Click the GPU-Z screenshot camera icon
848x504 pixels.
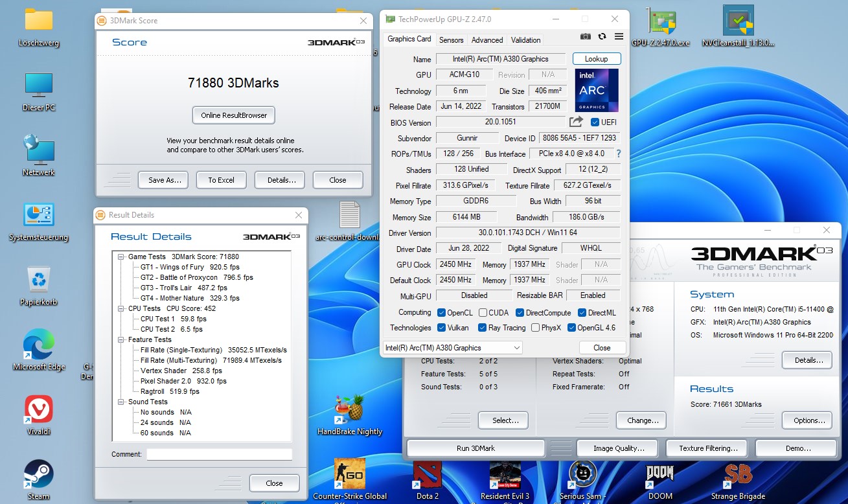[586, 37]
